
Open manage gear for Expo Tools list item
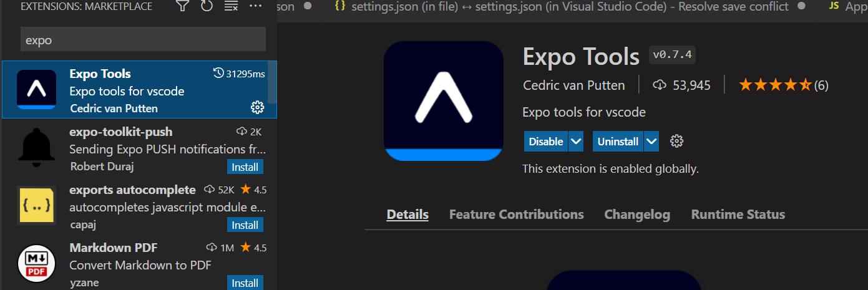257,108
